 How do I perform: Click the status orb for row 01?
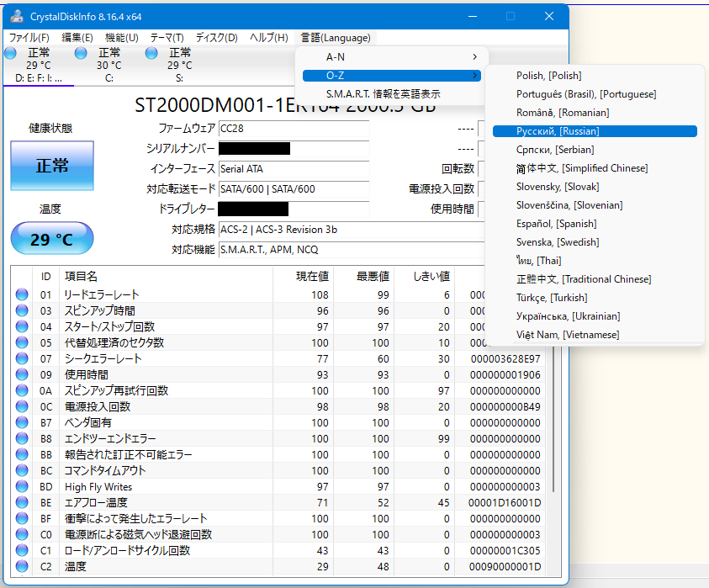coord(22,294)
